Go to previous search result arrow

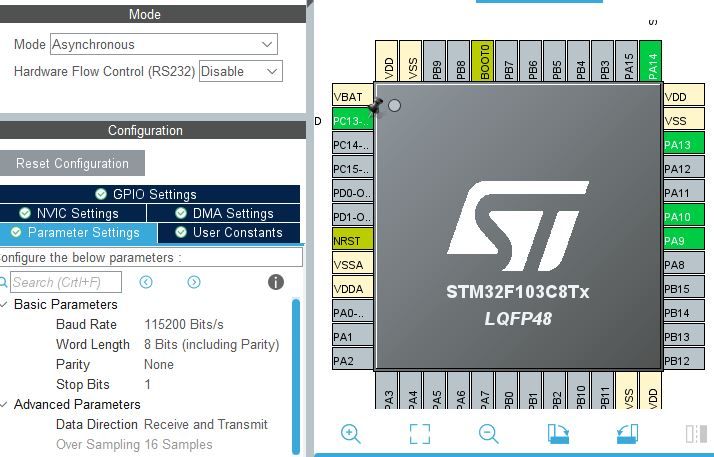click(x=146, y=282)
